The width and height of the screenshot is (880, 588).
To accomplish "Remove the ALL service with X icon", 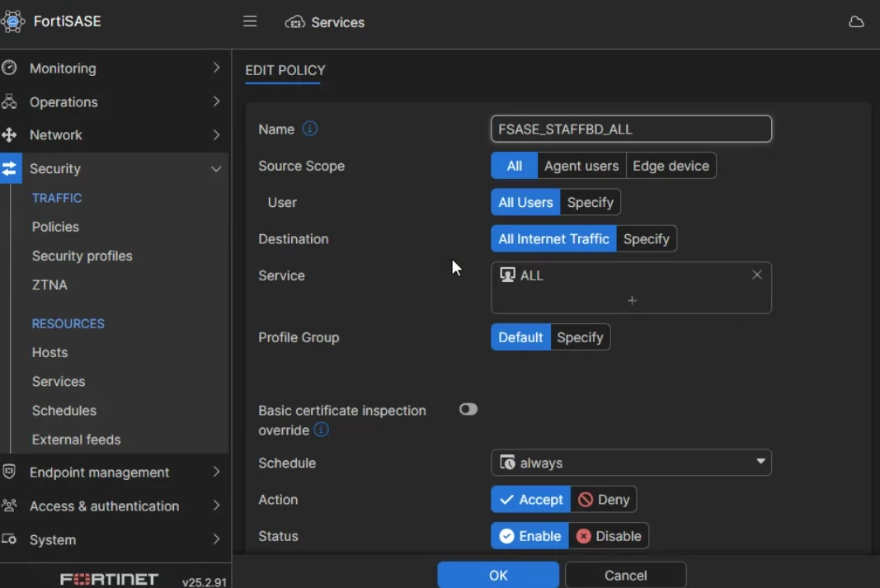I will 757,275.
